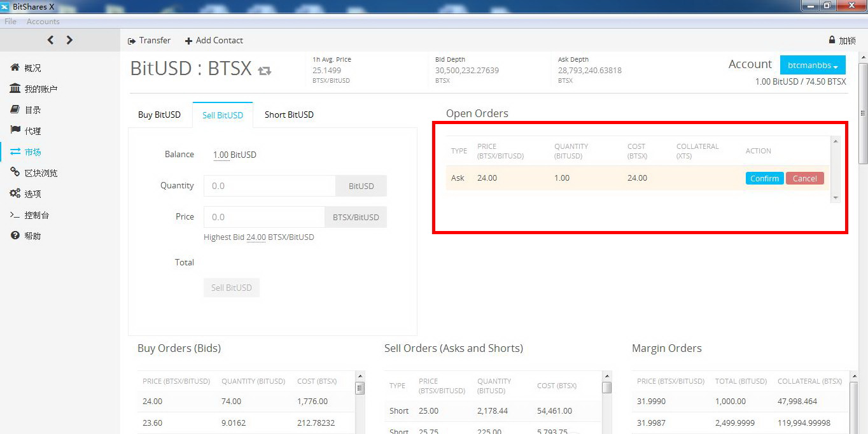Click the margin order row at 31.9990

tap(740, 402)
